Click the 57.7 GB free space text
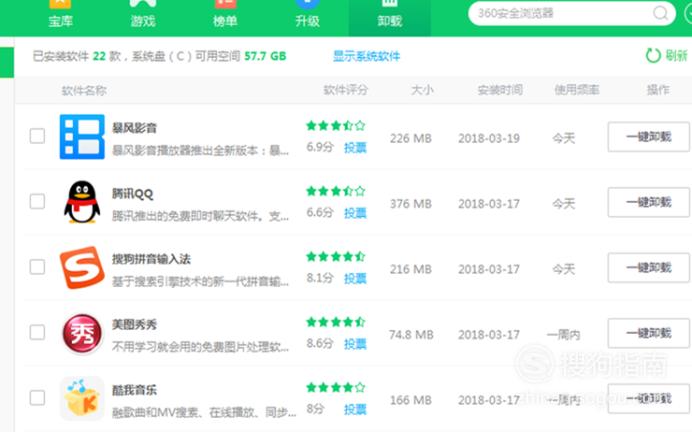Screen dimensions: 692x432 (265, 56)
